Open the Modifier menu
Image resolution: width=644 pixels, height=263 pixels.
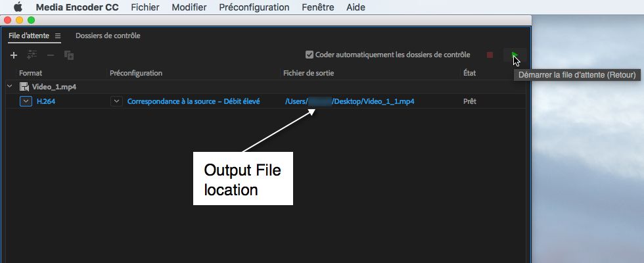(189, 7)
